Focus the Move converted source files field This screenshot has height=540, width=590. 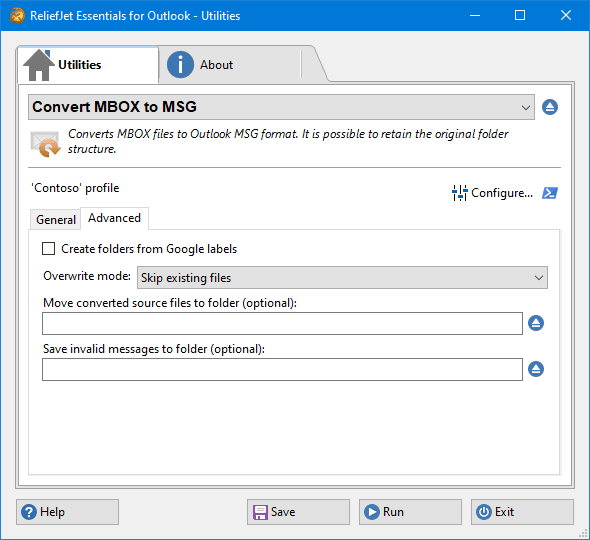tap(282, 323)
